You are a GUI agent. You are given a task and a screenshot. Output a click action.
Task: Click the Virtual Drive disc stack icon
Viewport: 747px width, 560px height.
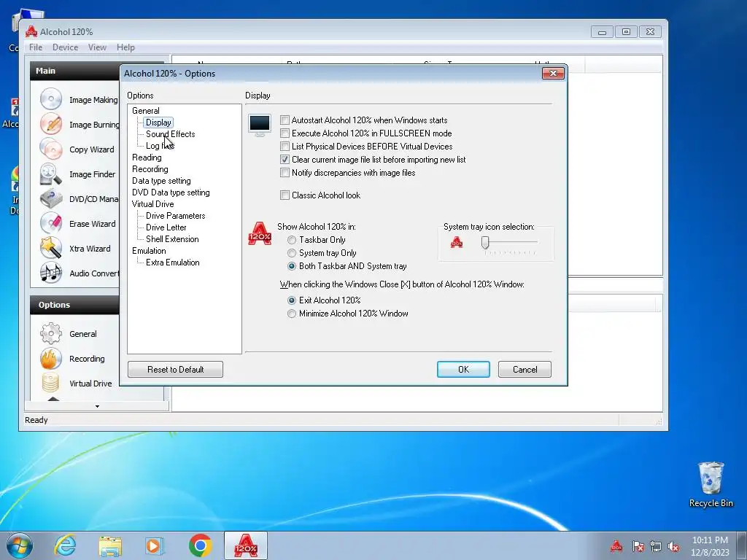(51, 384)
